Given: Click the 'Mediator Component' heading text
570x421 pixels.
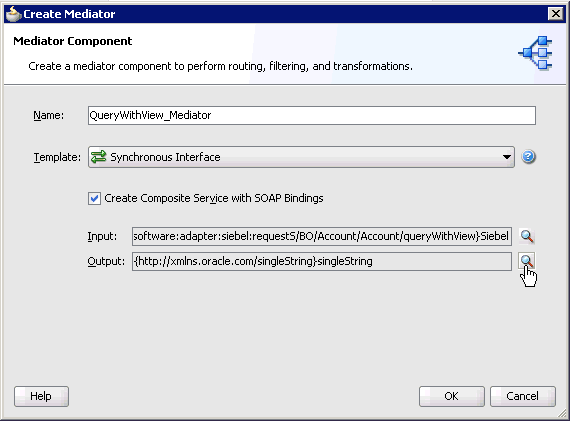Looking at the screenshot, I should tap(73, 41).
